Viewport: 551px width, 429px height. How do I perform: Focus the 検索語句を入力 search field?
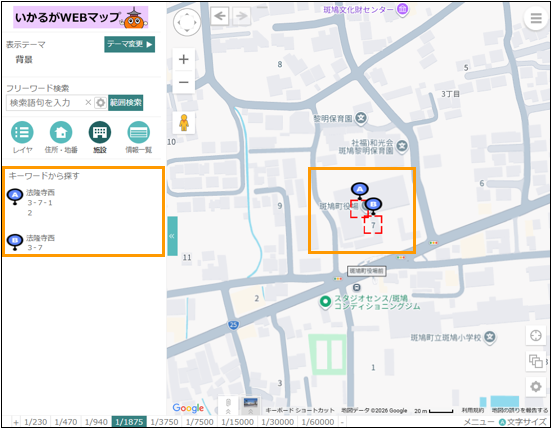pyautogui.click(x=45, y=103)
